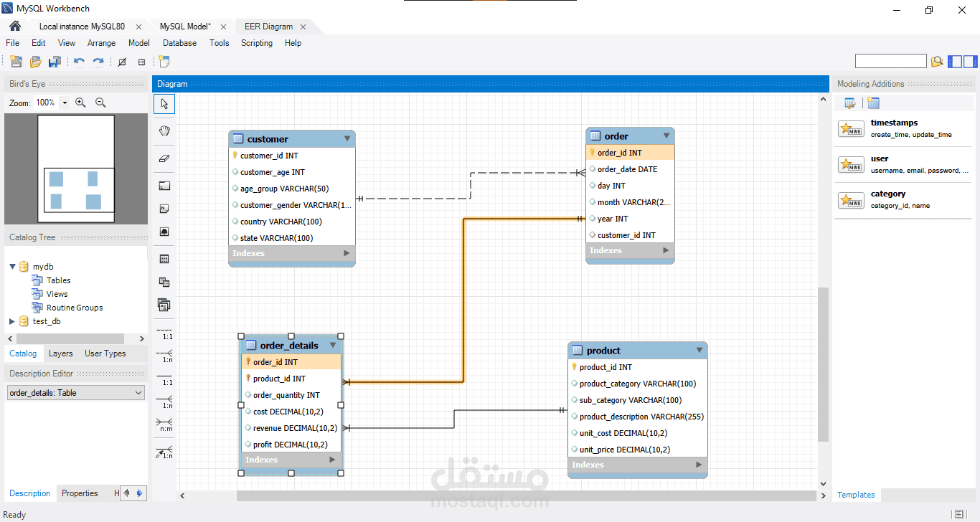Screen dimensions: 980x522
Task: Open the customer table header dropdown arrow
Action: coord(347,138)
